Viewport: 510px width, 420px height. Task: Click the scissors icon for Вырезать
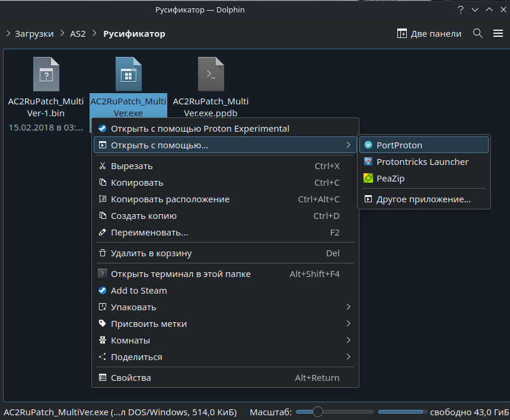[103, 166]
